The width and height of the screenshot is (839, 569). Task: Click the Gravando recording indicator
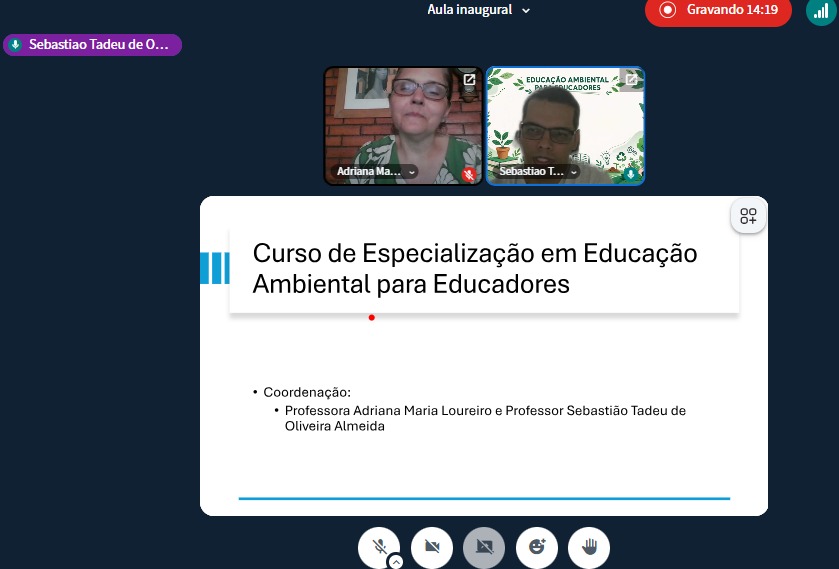coord(718,10)
